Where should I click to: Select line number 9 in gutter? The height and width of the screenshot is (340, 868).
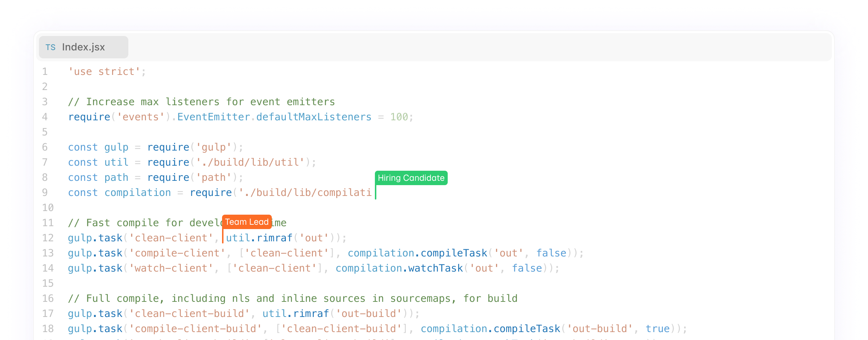45,193
